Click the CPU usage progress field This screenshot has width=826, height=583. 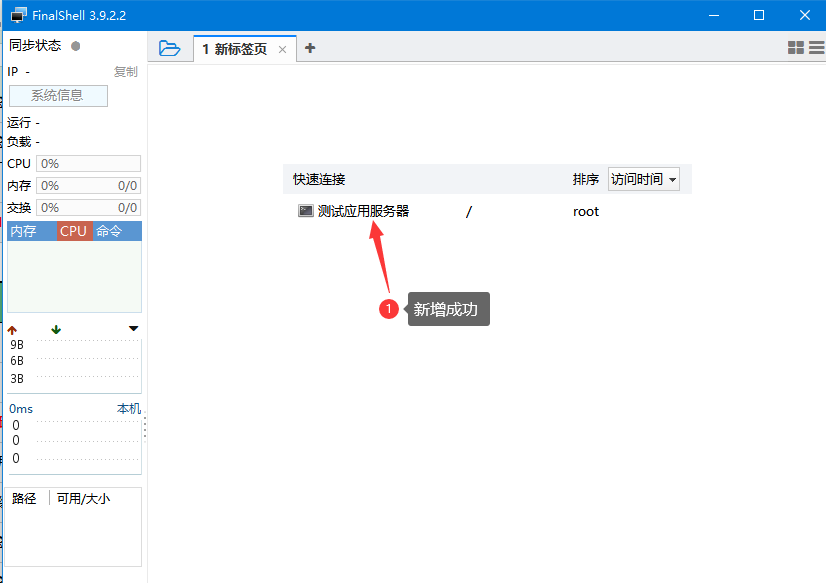pos(87,162)
